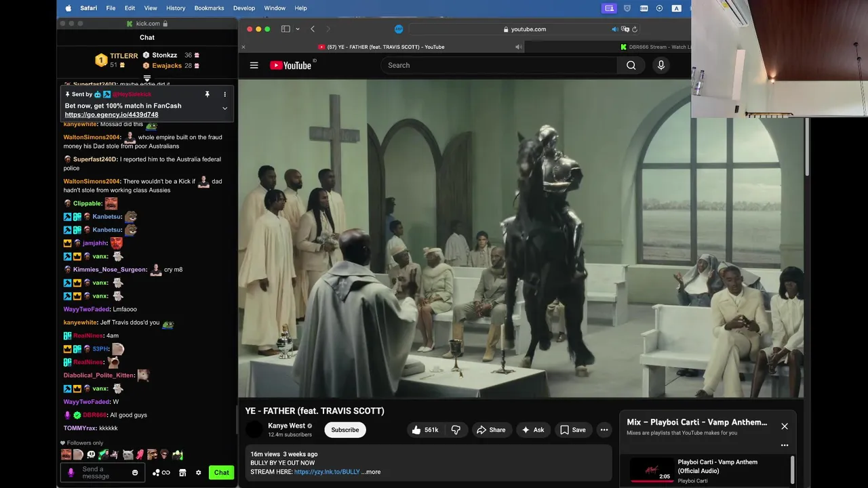This screenshot has height=488, width=868.
Task: Click the YouTube search magnifier button
Action: (631, 65)
